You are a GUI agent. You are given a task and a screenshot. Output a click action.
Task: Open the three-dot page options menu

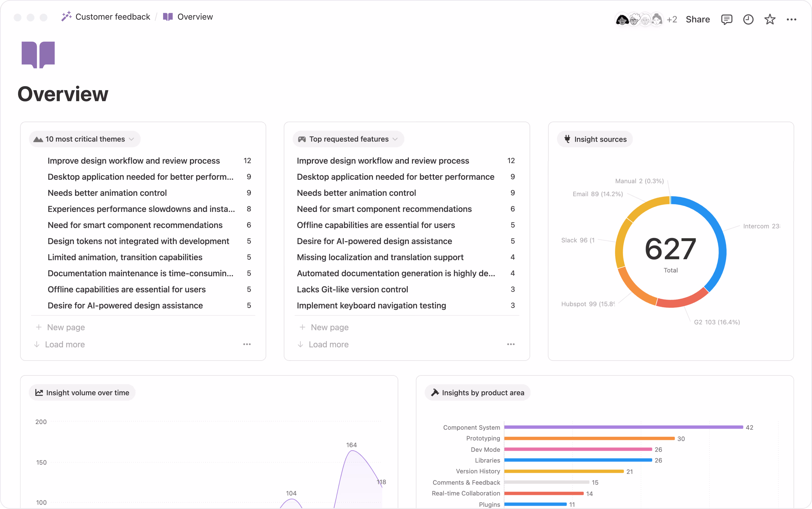point(791,19)
